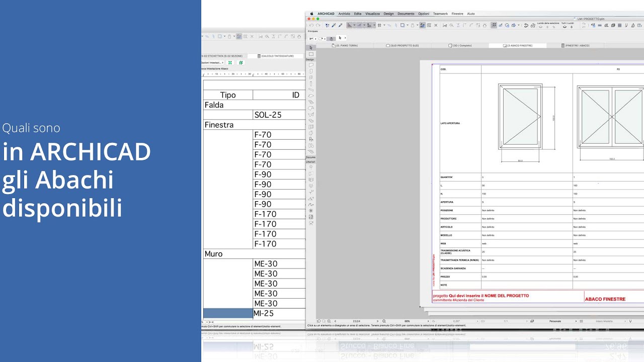
Task: Open the Opzioni menu
Action: coord(424,14)
